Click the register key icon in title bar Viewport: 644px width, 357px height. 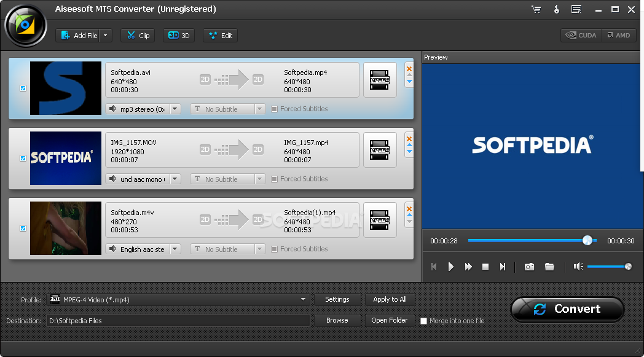(x=557, y=9)
